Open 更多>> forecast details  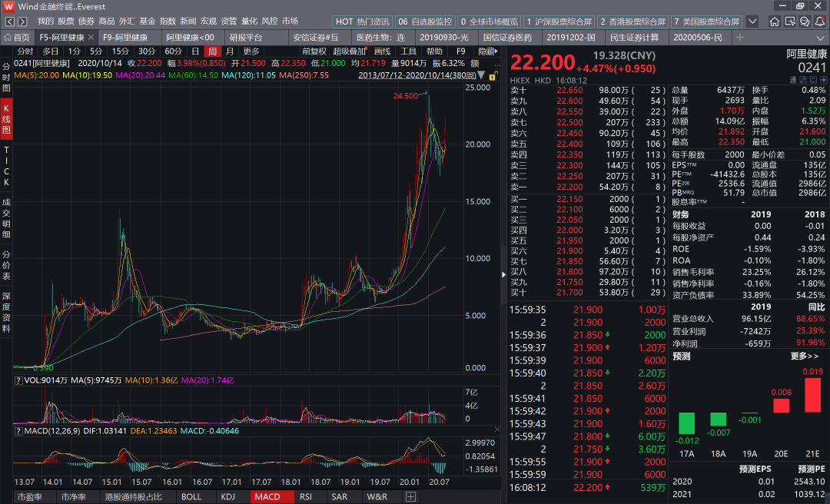pyautogui.click(x=805, y=356)
